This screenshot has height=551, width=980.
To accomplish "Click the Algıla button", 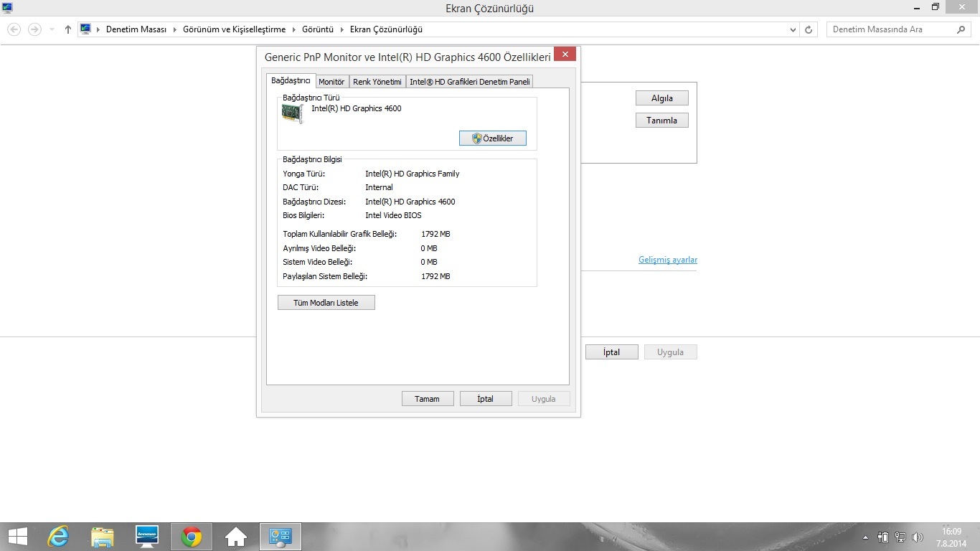I will 661,98.
